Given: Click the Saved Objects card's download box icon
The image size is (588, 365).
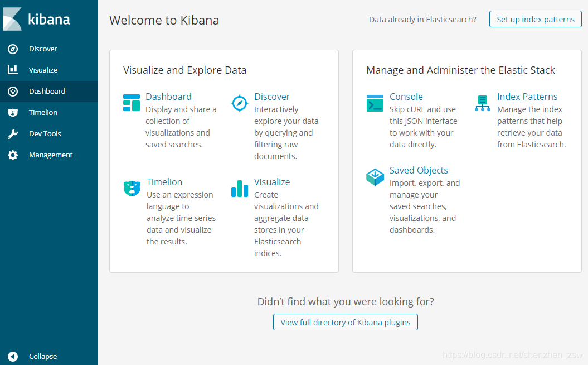Looking at the screenshot, I should coord(375,177).
